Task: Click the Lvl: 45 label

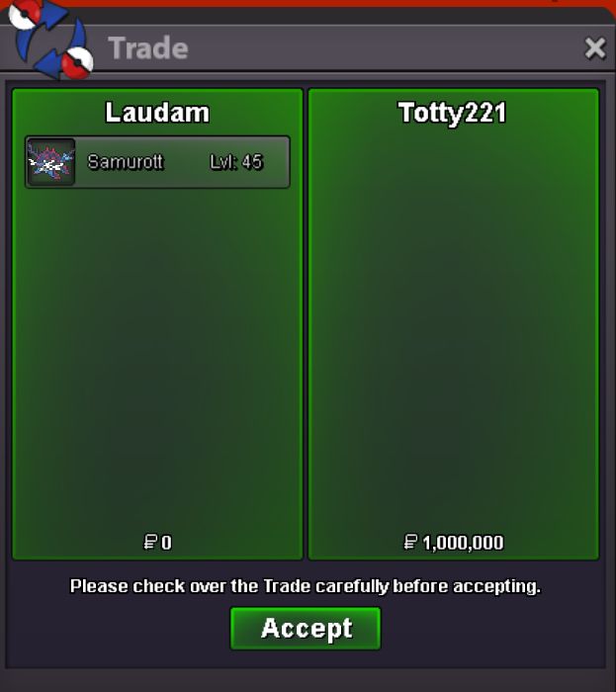Action: click(236, 162)
